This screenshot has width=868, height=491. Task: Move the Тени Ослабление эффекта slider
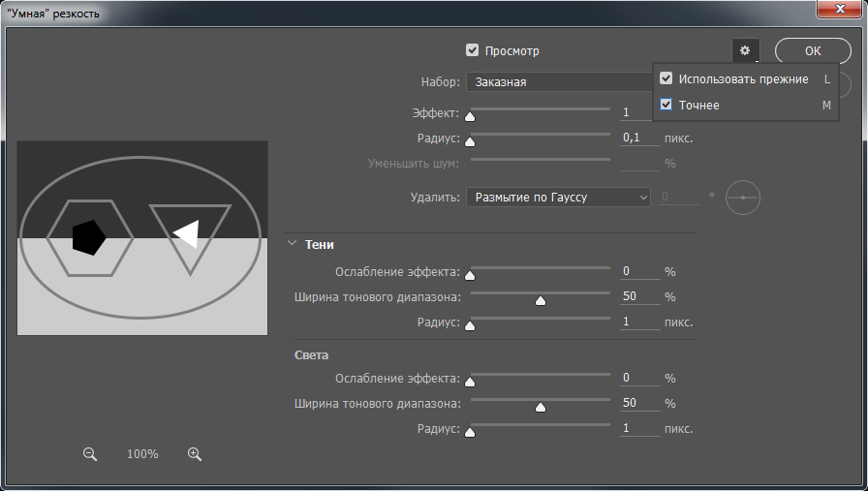click(470, 275)
